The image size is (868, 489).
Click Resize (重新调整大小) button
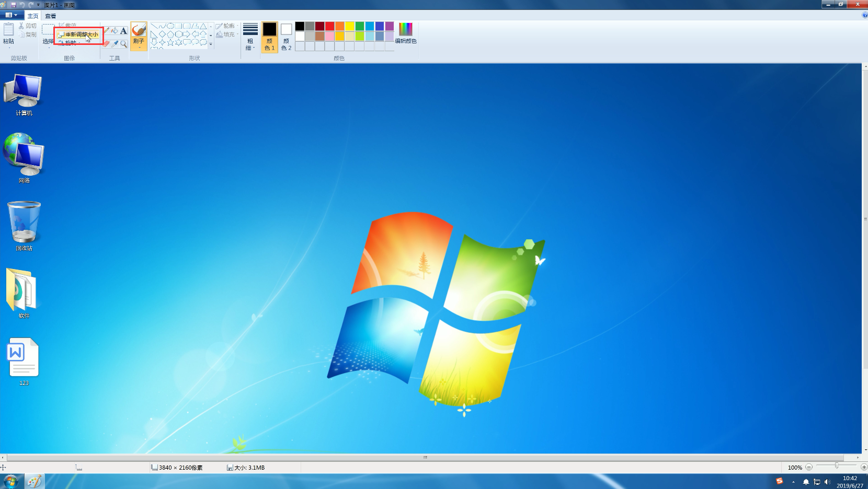78,34
